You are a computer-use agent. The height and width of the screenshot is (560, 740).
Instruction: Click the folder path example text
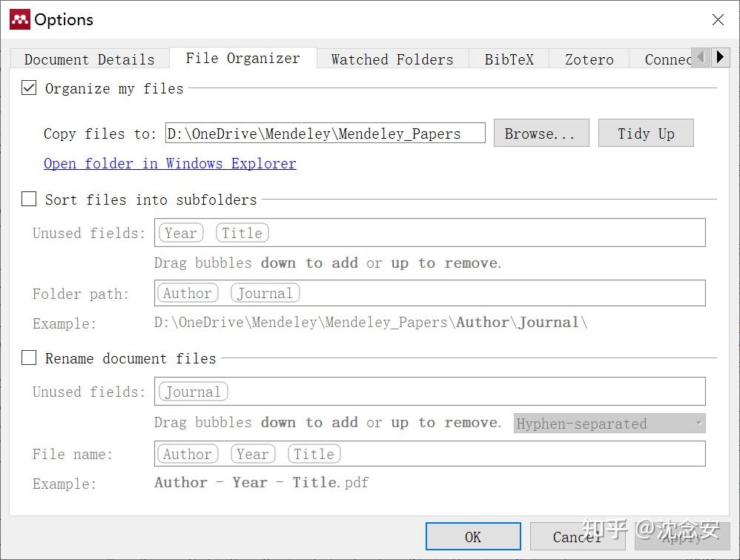tap(371, 323)
